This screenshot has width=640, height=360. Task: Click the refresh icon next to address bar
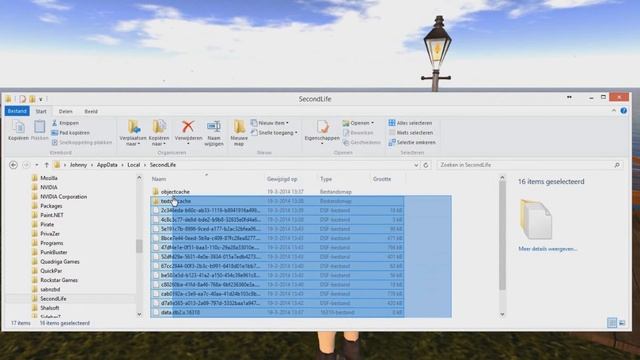(426, 165)
